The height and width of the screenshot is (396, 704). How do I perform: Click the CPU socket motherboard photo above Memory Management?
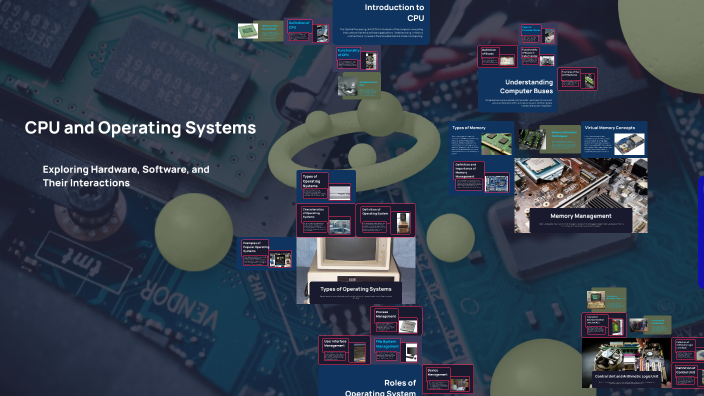(581, 182)
